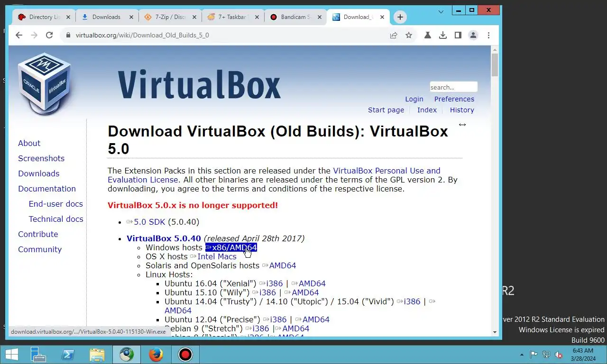
Task: Open Server Manager from the taskbar
Action: (38, 355)
